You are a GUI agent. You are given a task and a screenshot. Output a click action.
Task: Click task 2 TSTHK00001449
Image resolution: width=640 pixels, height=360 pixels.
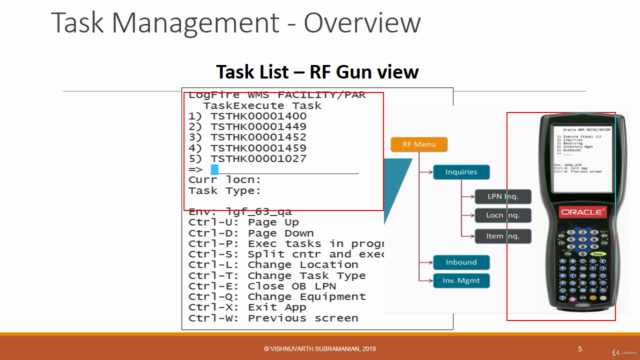coord(247,127)
